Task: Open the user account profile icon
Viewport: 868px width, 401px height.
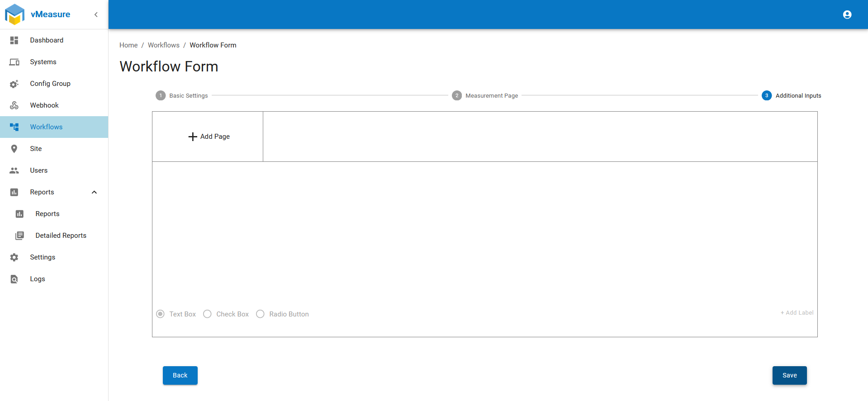Action: click(847, 14)
